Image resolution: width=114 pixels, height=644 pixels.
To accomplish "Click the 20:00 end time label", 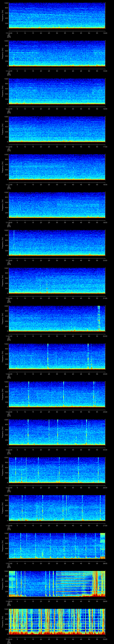I will click(x=105, y=260).
